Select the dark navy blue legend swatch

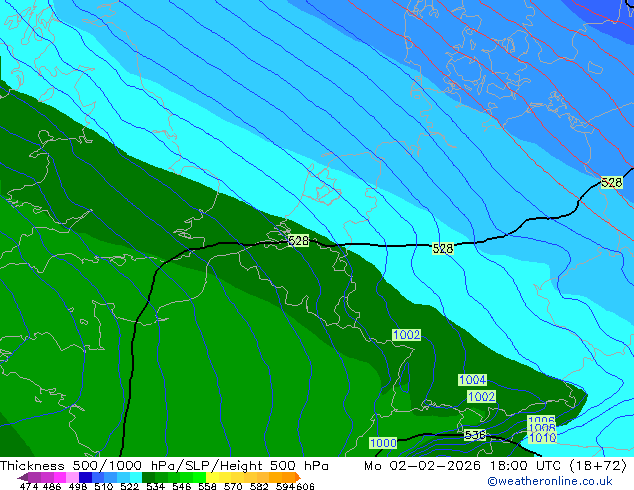pos(85,477)
